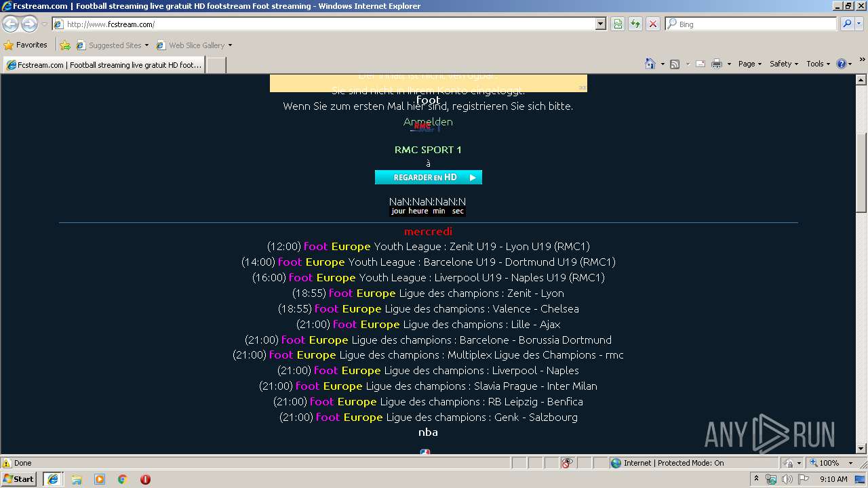Open Windows Explorer folder taskbar icon
This screenshot has width=868, height=488.
coord(77,479)
